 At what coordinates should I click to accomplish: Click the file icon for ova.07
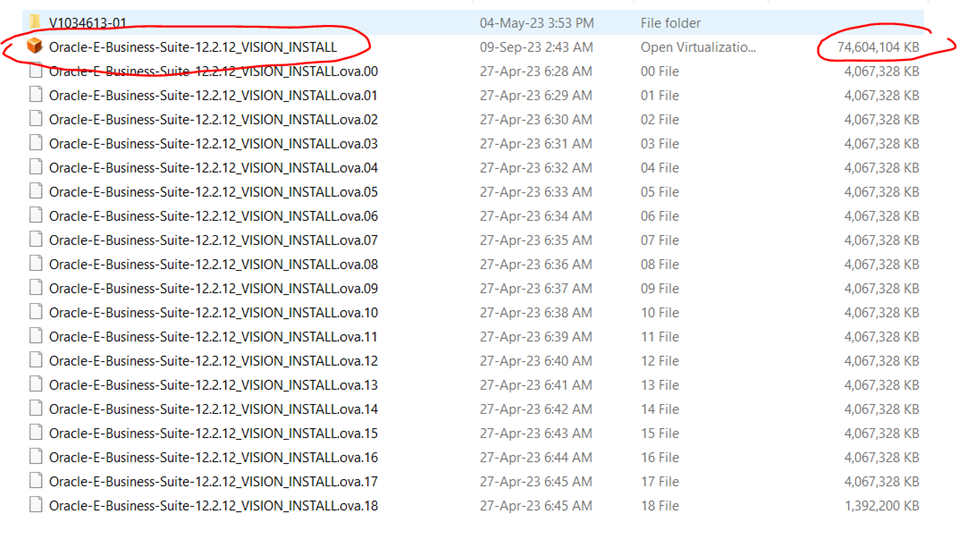36,239
